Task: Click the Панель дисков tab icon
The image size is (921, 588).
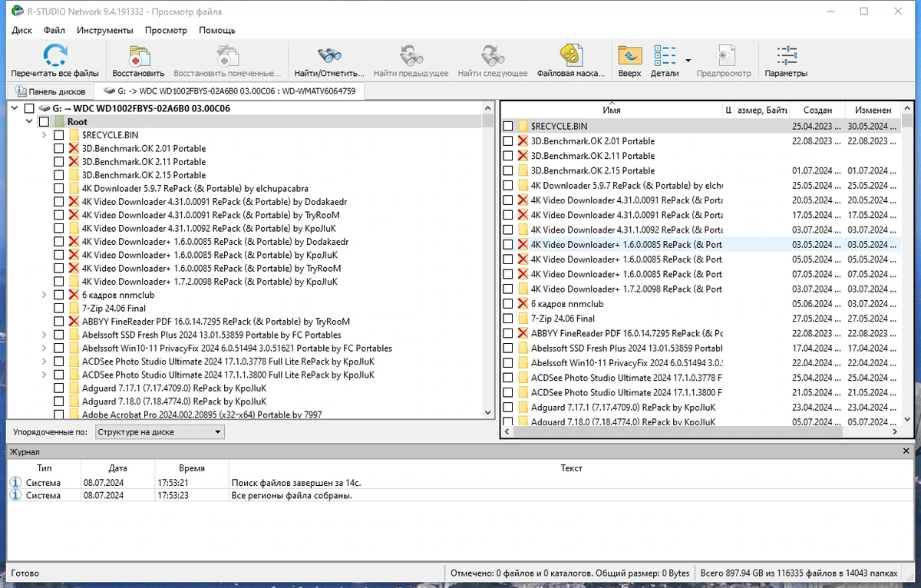Action: pos(19,91)
